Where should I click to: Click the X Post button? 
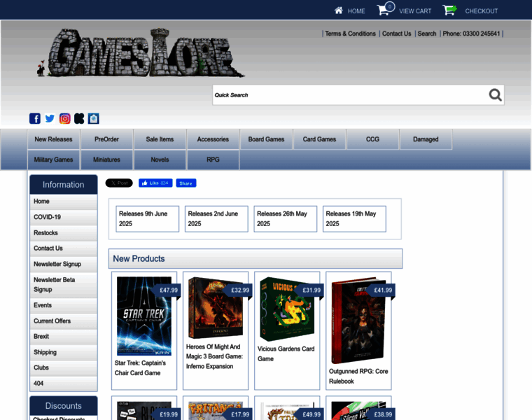point(119,183)
